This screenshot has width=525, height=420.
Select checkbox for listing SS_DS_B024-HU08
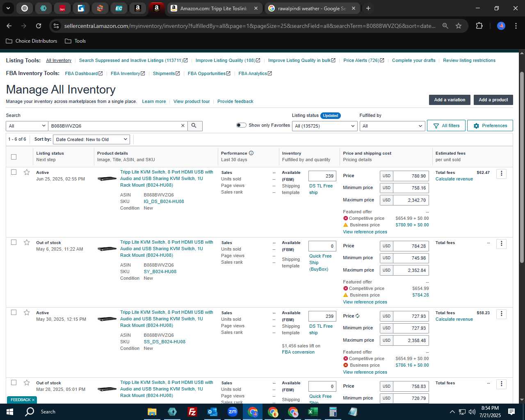tap(14, 312)
